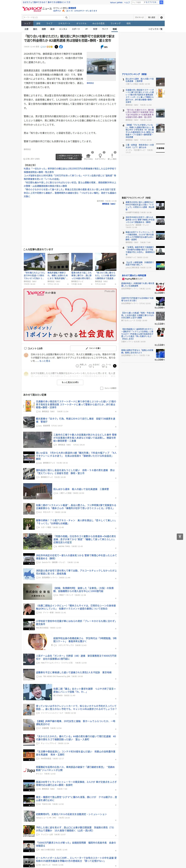Open article 佐藤二朗「踊る」全カット要求を謝罪
186x868 pixels.
(x=84, y=690)
